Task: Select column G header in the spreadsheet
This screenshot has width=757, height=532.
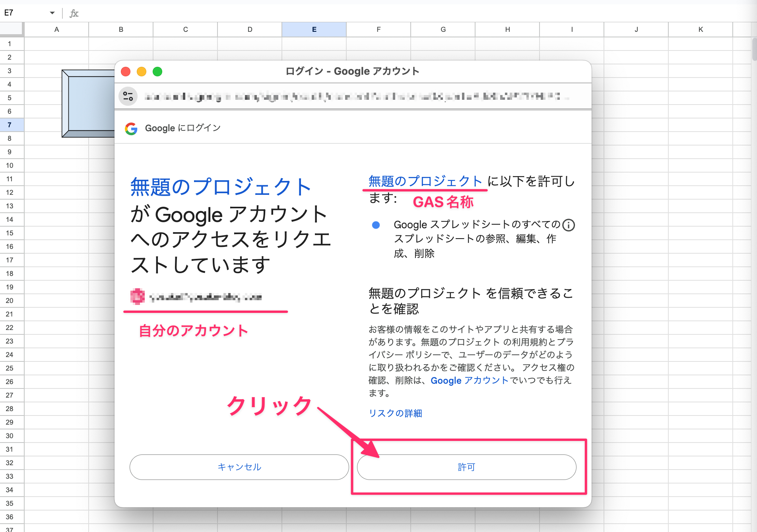Action: [x=443, y=29]
